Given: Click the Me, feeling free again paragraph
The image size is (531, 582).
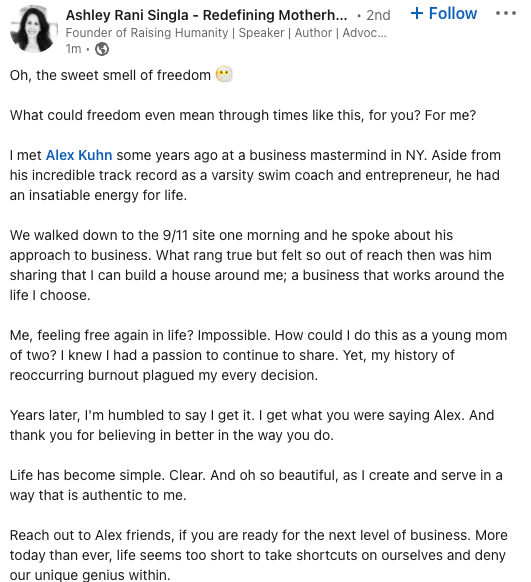Looking at the screenshot, I should tap(258, 355).
